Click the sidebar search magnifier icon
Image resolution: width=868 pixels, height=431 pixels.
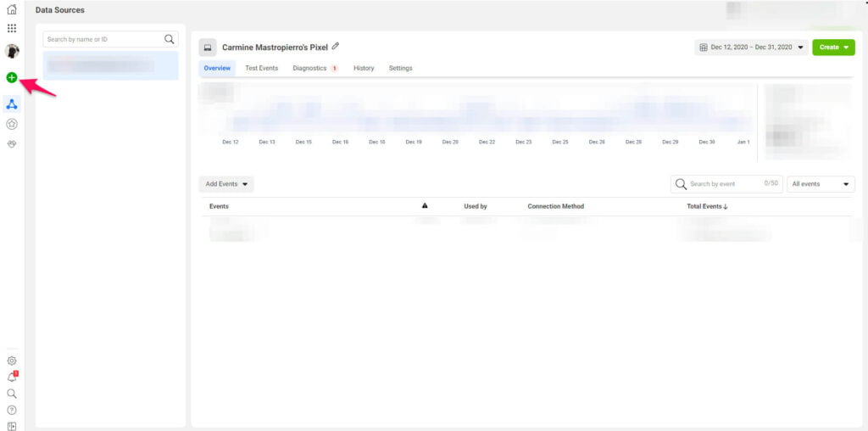(12, 394)
